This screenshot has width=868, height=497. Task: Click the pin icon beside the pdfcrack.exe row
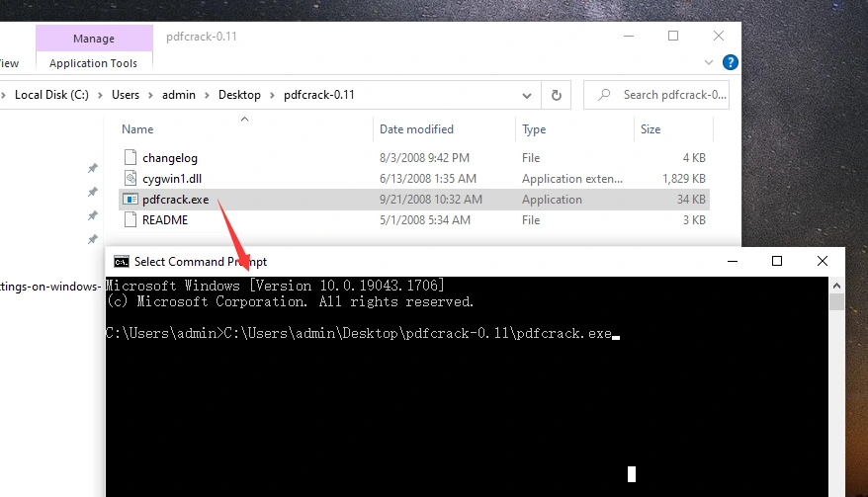93,215
